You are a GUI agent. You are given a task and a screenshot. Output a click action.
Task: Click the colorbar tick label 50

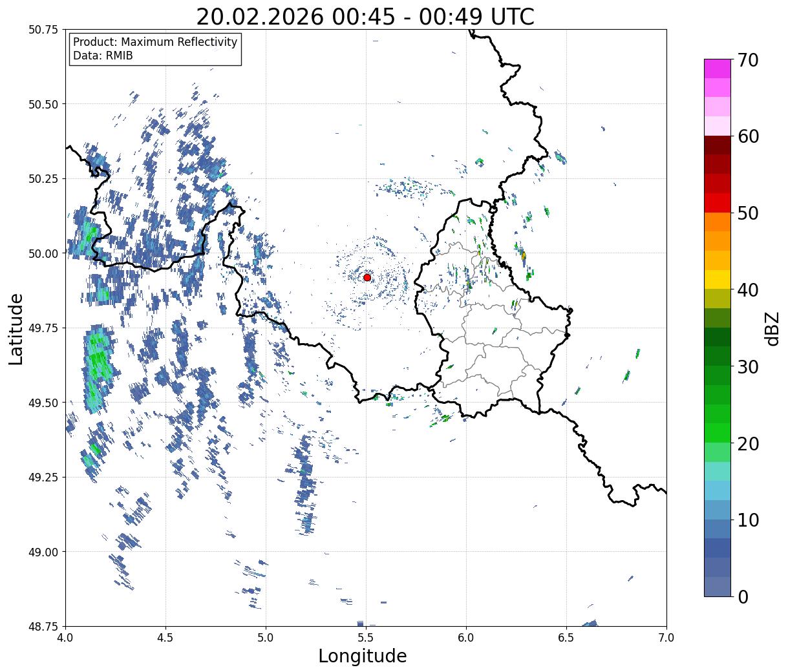pyautogui.click(x=748, y=213)
